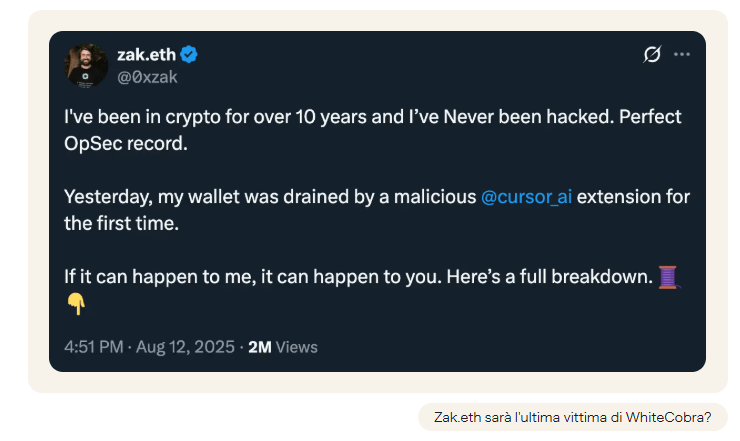Click the Zak.eth WhiteCobra caption bubble

(572, 417)
